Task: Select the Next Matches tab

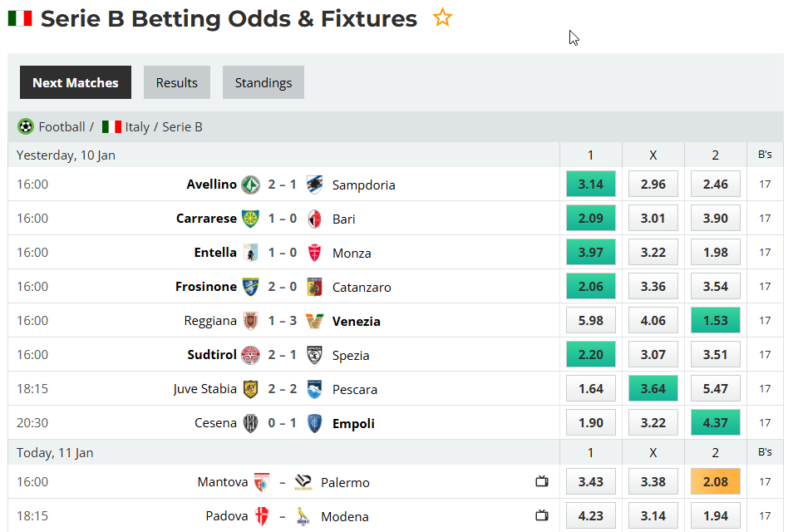Action: tap(75, 81)
